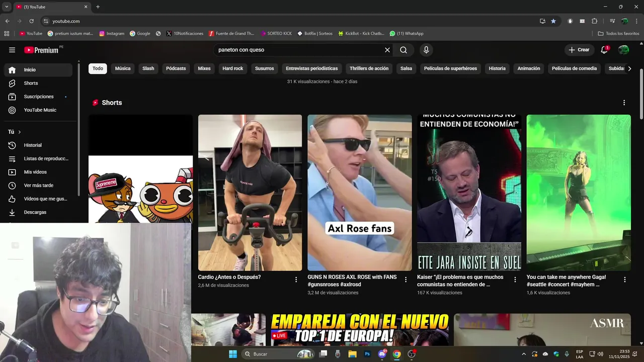Open a new browser tab
Image resolution: width=644 pixels, height=362 pixels.
98,7
